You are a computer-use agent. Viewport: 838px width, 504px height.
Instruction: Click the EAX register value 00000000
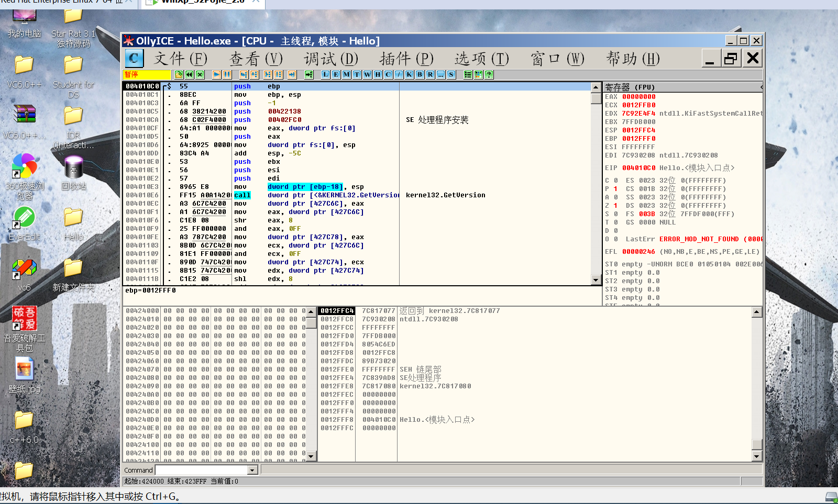pos(638,97)
